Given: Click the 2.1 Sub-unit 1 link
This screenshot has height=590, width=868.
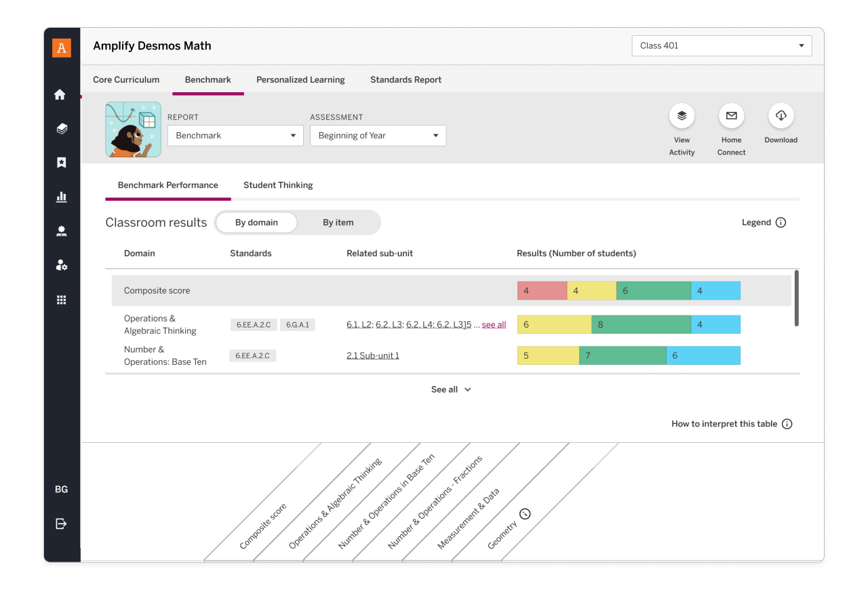Looking at the screenshot, I should (372, 356).
